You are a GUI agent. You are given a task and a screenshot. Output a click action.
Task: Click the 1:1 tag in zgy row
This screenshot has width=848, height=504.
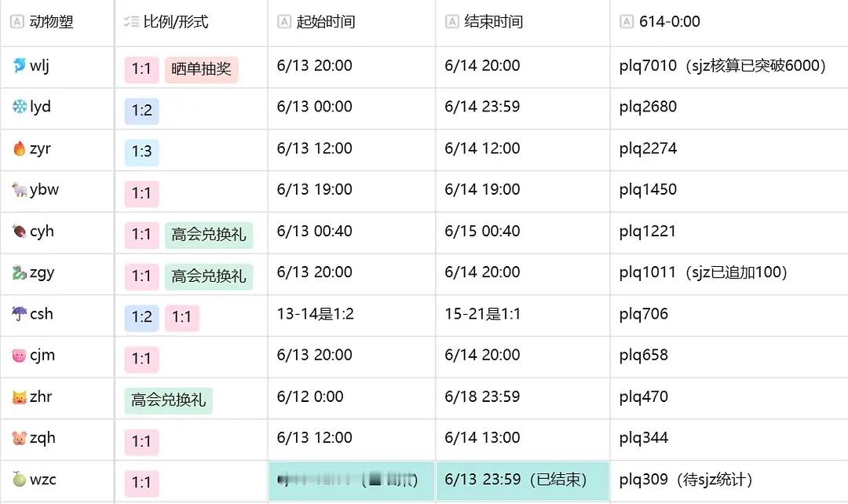[x=141, y=276]
